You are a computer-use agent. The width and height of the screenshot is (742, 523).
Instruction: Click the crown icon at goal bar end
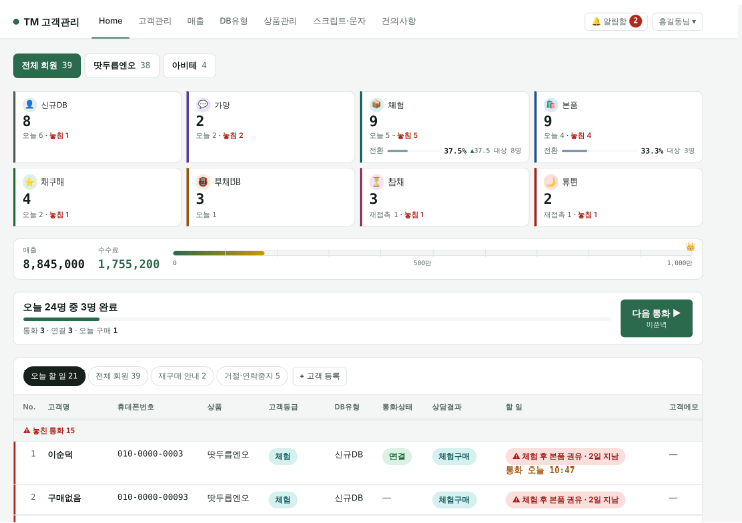pyautogui.click(x=690, y=247)
